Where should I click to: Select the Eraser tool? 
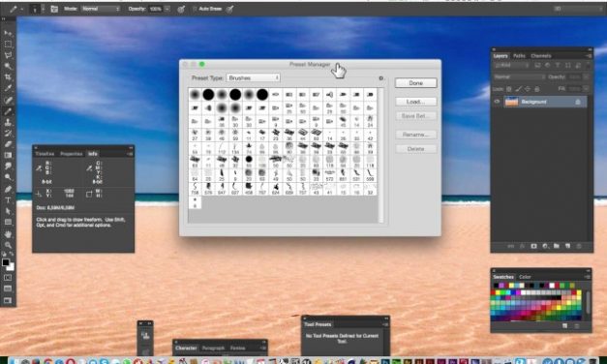tap(8, 144)
